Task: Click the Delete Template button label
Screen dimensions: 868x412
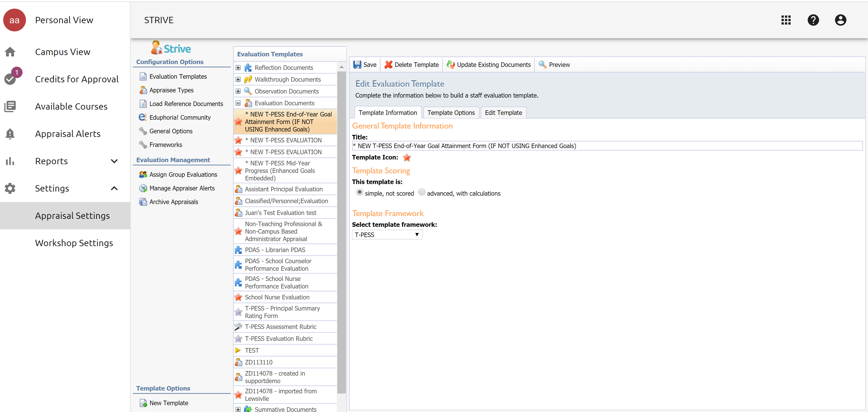Action: pyautogui.click(x=416, y=65)
